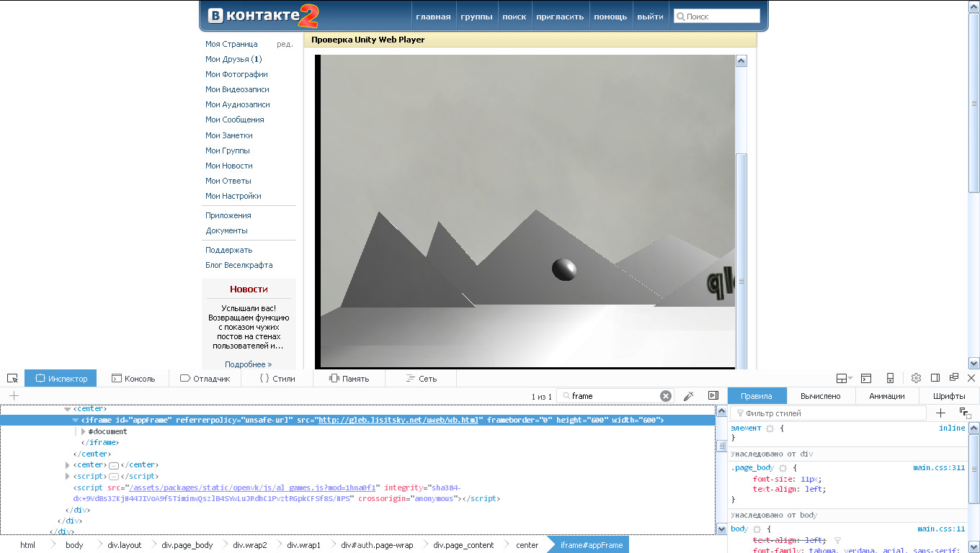The height and width of the screenshot is (553, 980).
Task: Activate the element picker icon in devtools
Action: [12, 378]
